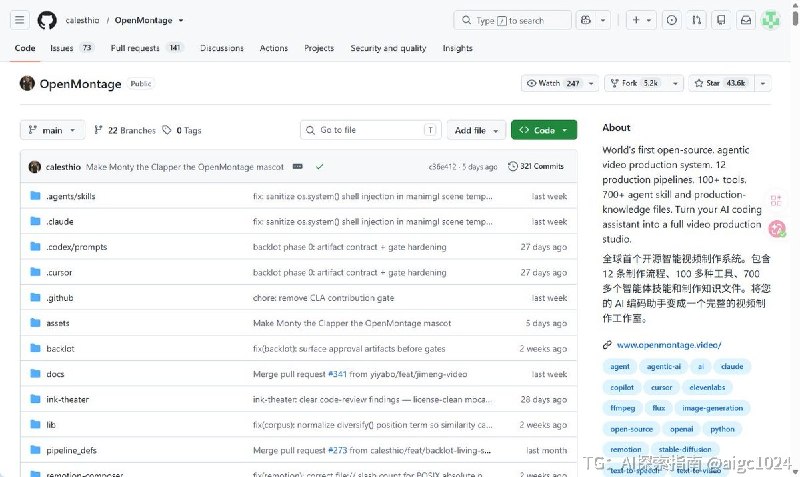This screenshot has height=477, width=800.
Task: Select the Code tab
Action: tap(25, 48)
